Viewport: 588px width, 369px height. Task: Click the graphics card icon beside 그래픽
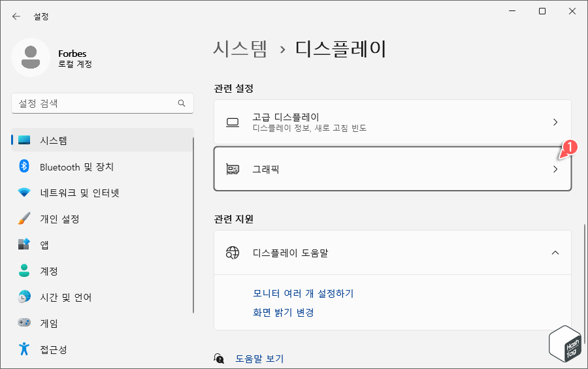tap(233, 169)
